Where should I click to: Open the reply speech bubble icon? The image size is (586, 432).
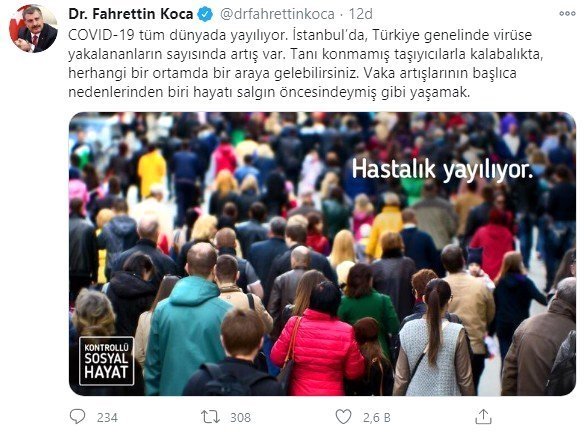(x=77, y=417)
